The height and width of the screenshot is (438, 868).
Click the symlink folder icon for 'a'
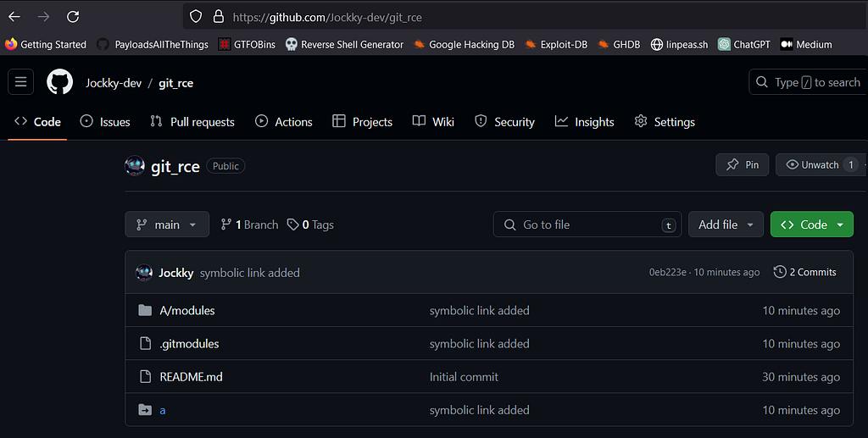coord(145,410)
